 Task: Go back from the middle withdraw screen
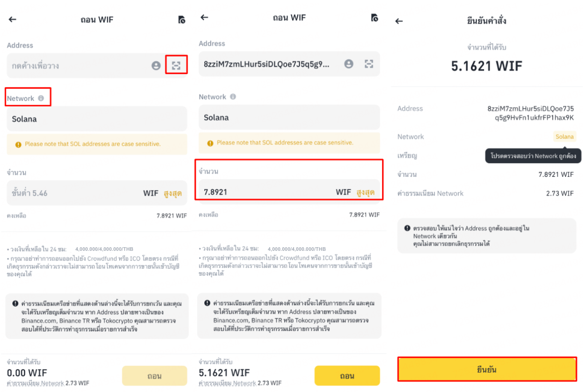[x=204, y=17]
